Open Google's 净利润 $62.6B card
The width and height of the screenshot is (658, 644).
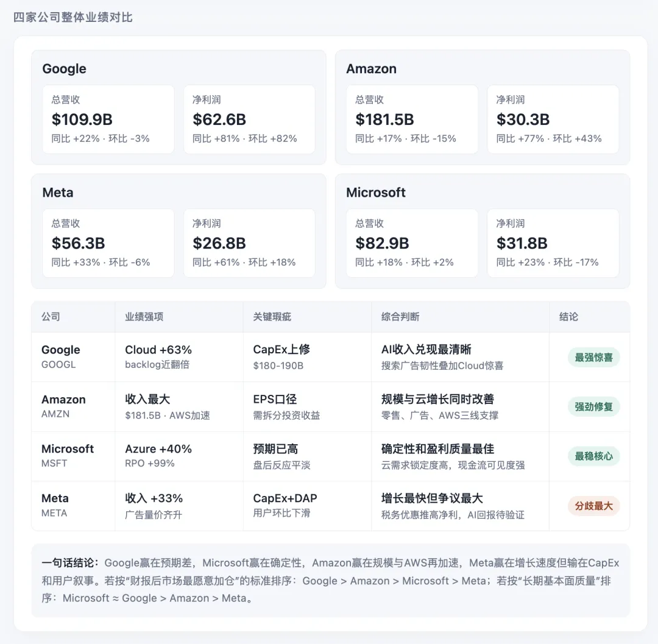click(249, 119)
